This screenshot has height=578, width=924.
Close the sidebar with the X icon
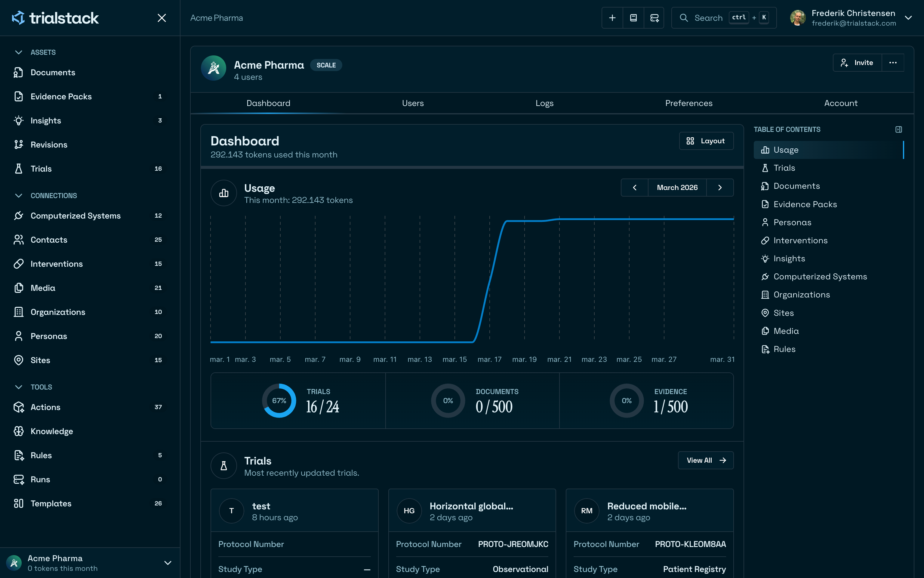click(x=162, y=18)
